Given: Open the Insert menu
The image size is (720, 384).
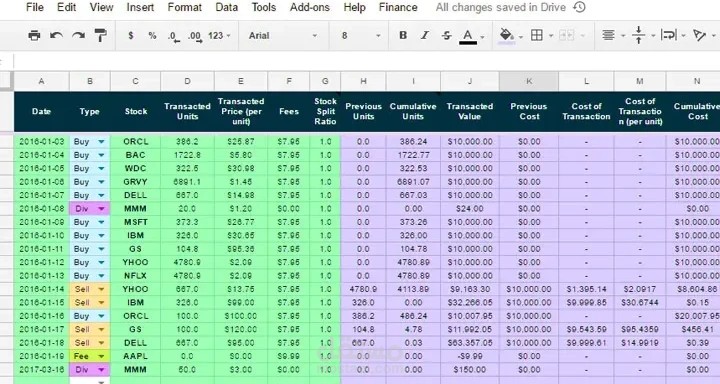Looking at the screenshot, I should pos(141,7).
